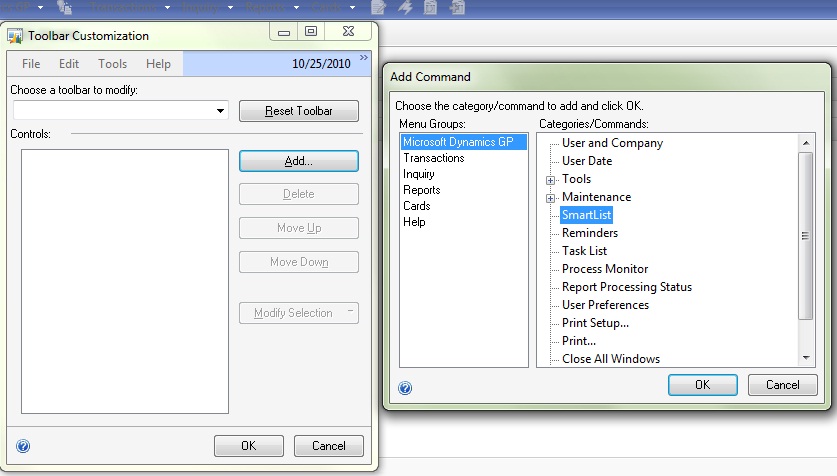
Task: Select the User Preferences command
Action: pyautogui.click(x=605, y=305)
